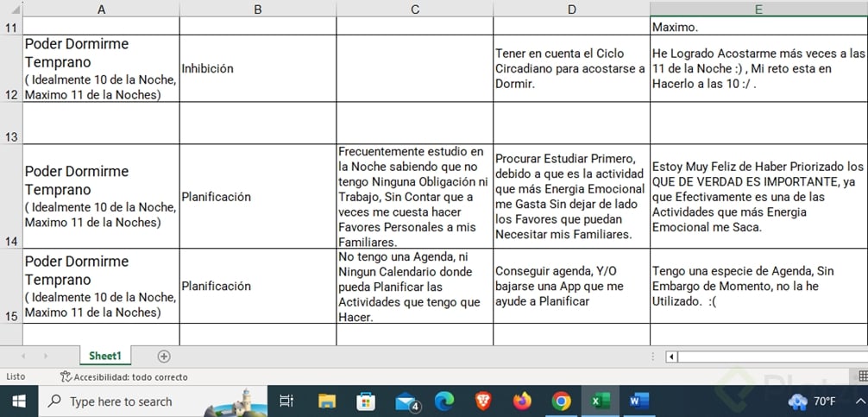Show hidden system tray icons chevron

point(860,401)
